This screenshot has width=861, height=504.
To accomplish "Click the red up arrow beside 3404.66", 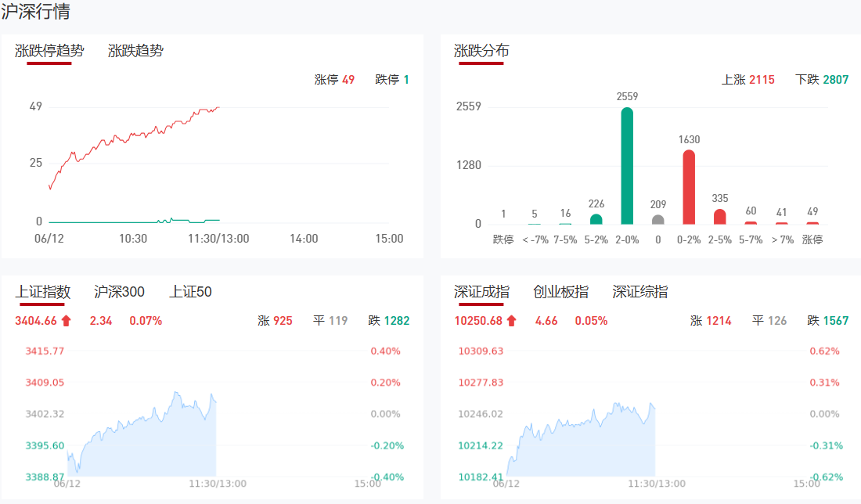I will click(66, 321).
